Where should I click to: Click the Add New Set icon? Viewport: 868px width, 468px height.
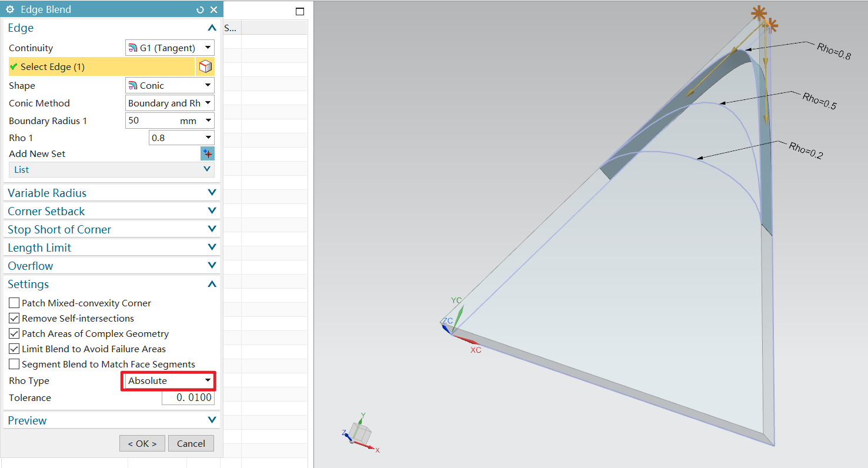pyautogui.click(x=208, y=154)
